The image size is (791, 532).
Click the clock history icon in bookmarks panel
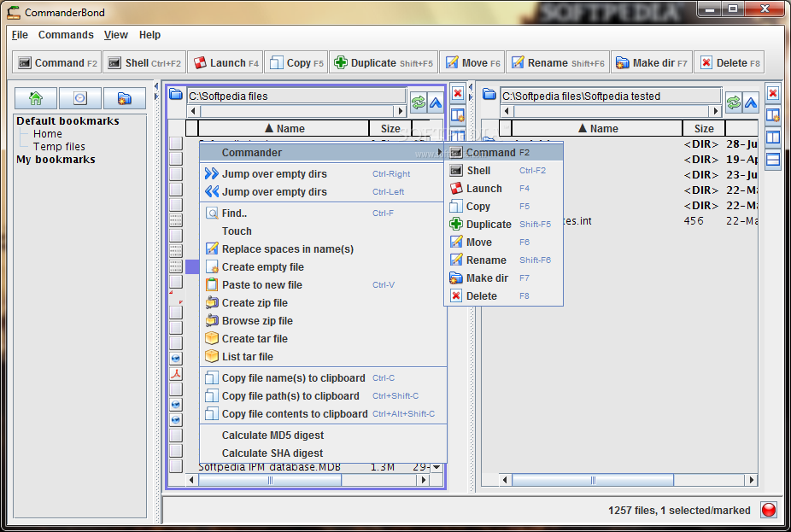80,98
